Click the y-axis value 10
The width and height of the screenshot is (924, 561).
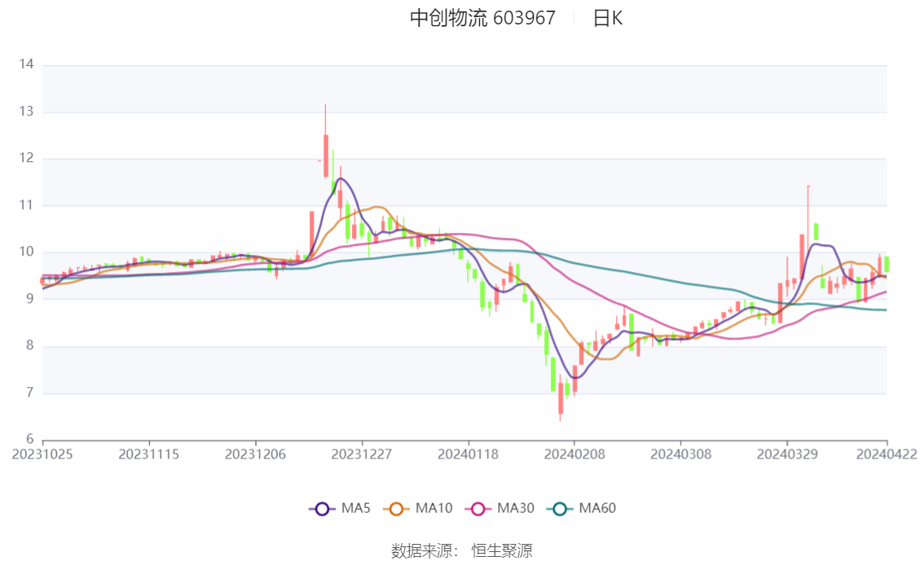[27, 252]
